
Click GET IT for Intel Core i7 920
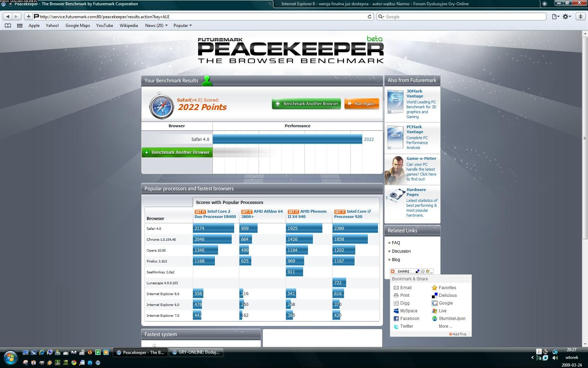340,212
